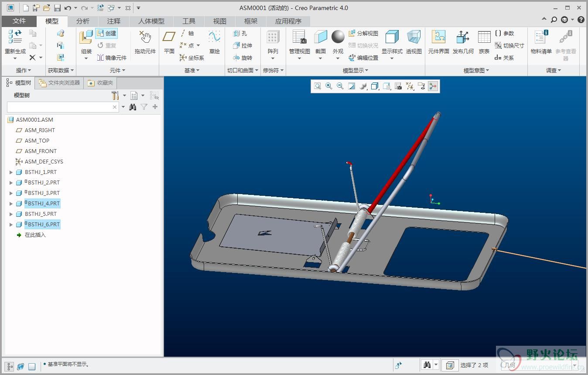Expand the BSTHJ_5.PRT tree node
Screen dimensions: 588x375
point(11,214)
